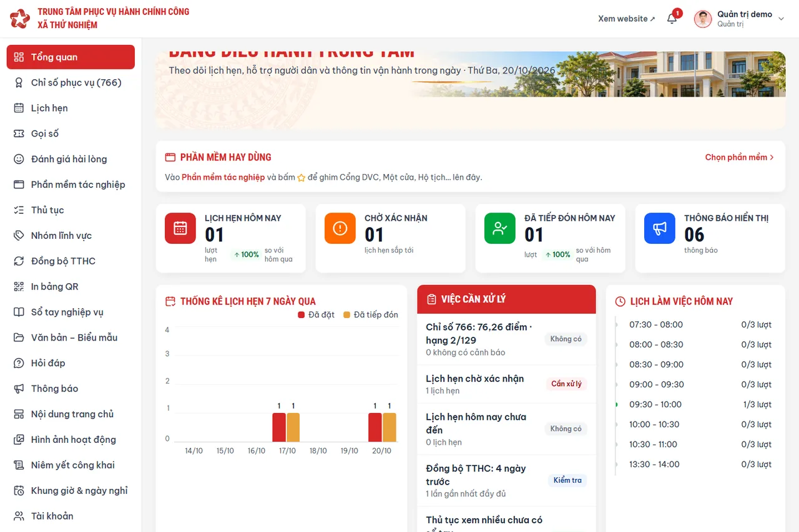Navigate to Phần mềm tác nghiệp menu
The width and height of the screenshot is (799, 532).
[x=71, y=185]
